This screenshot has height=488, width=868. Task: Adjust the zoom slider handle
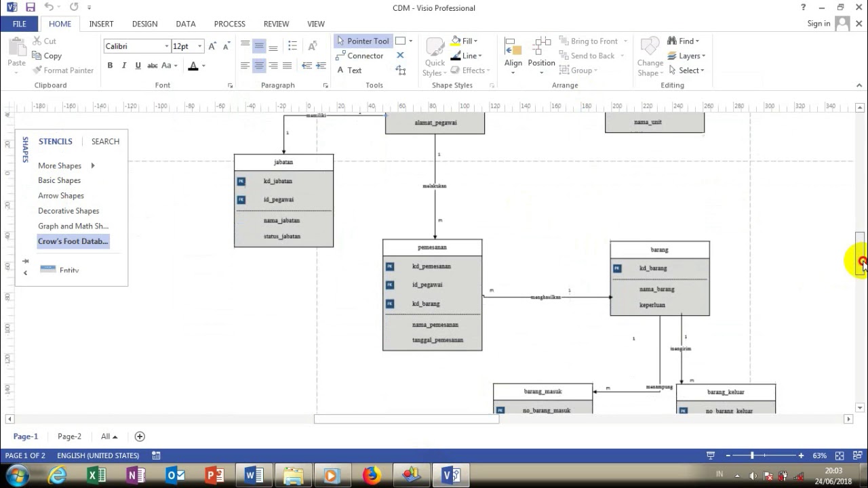(752, 455)
